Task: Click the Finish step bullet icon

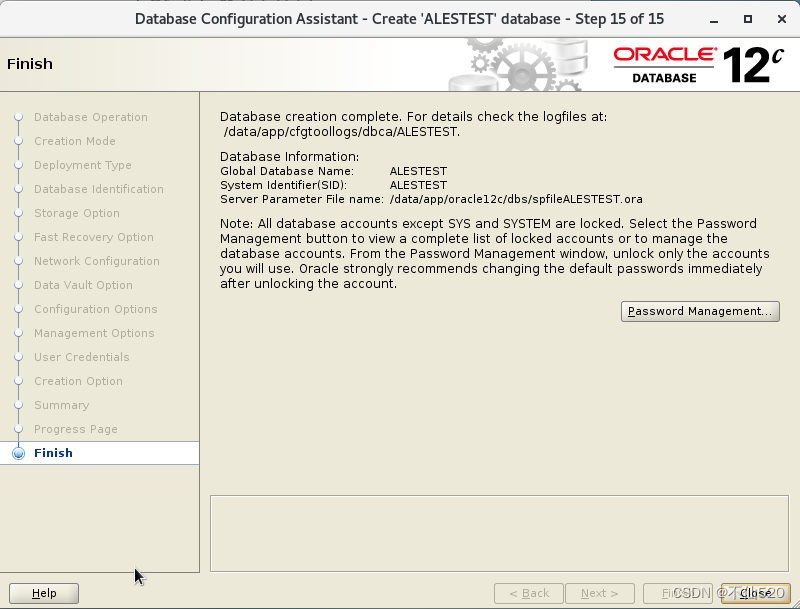Action: tap(19, 453)
